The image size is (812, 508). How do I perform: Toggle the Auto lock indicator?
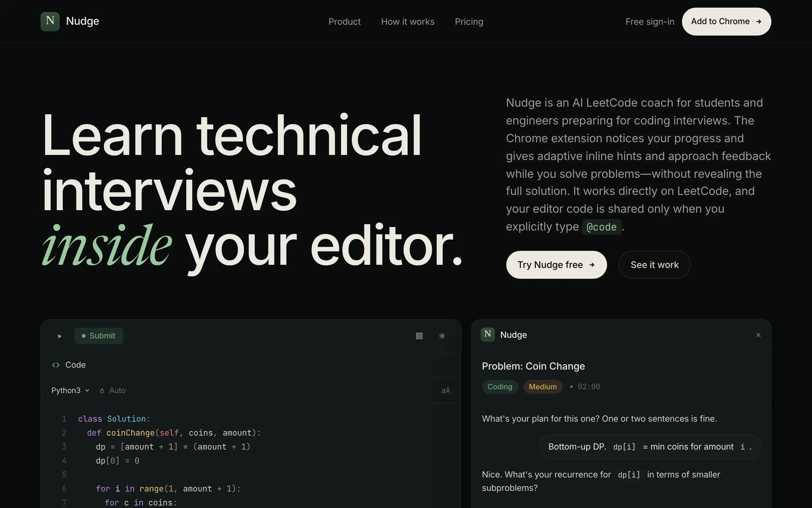click(x=112, y=391)
